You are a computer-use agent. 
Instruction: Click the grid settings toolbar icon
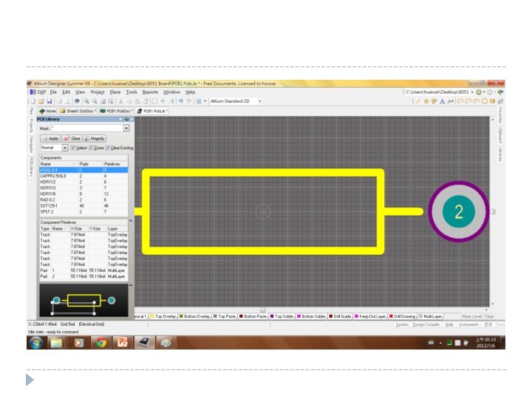point(199,101)
